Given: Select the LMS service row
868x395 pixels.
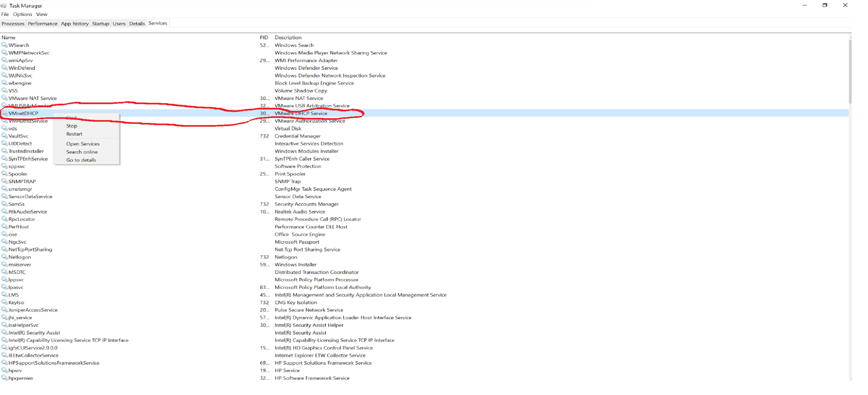Looking at the screenshot, I should 424,295.
